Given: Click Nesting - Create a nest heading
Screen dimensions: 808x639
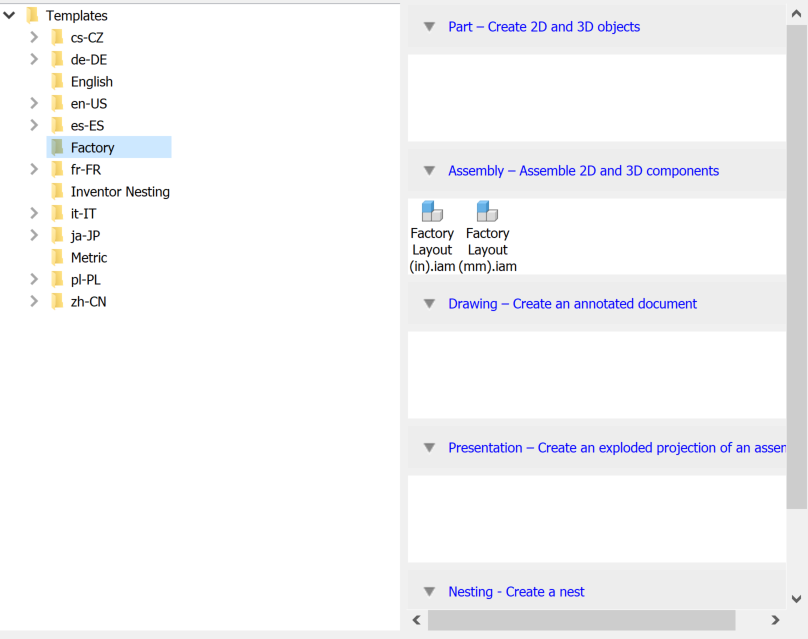Looking at the screenshot, I should point(516,592).
